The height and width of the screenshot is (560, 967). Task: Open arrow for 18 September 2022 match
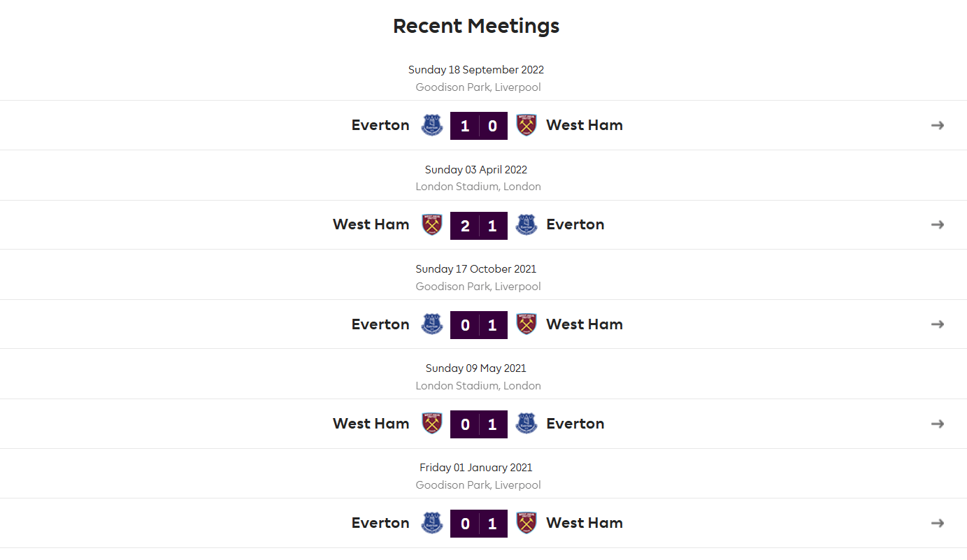938,125
